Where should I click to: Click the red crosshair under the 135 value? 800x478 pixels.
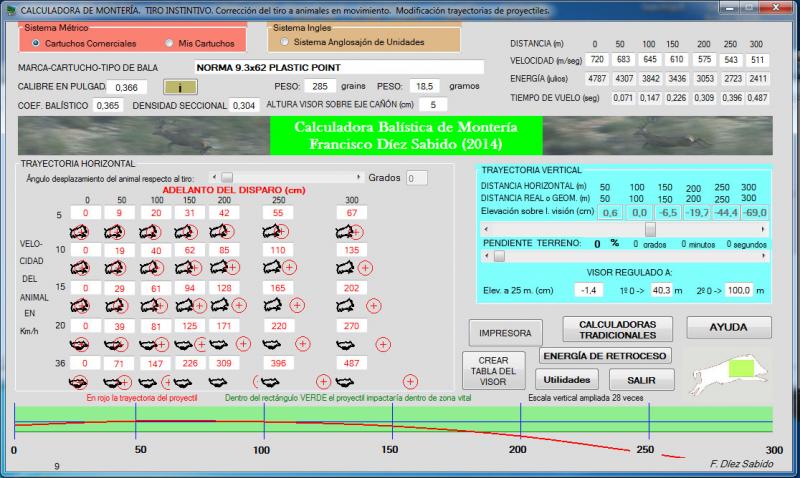click(x=366, y=267)
